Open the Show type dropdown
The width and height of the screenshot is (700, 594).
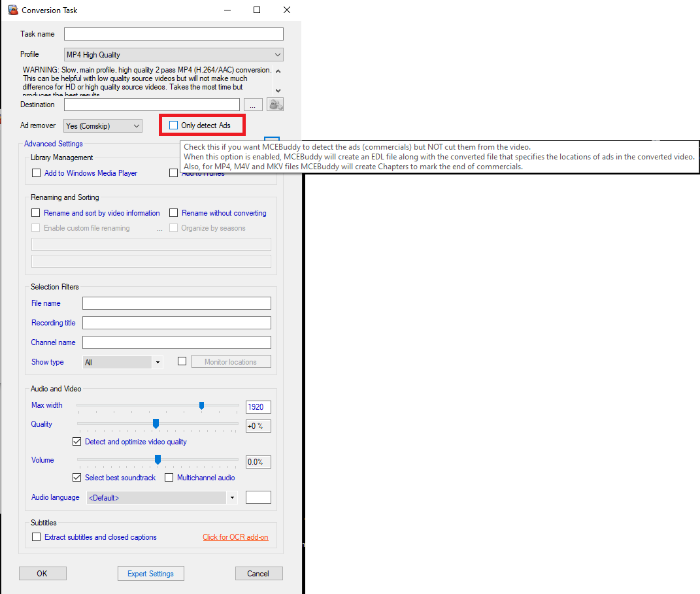point(123,362)
